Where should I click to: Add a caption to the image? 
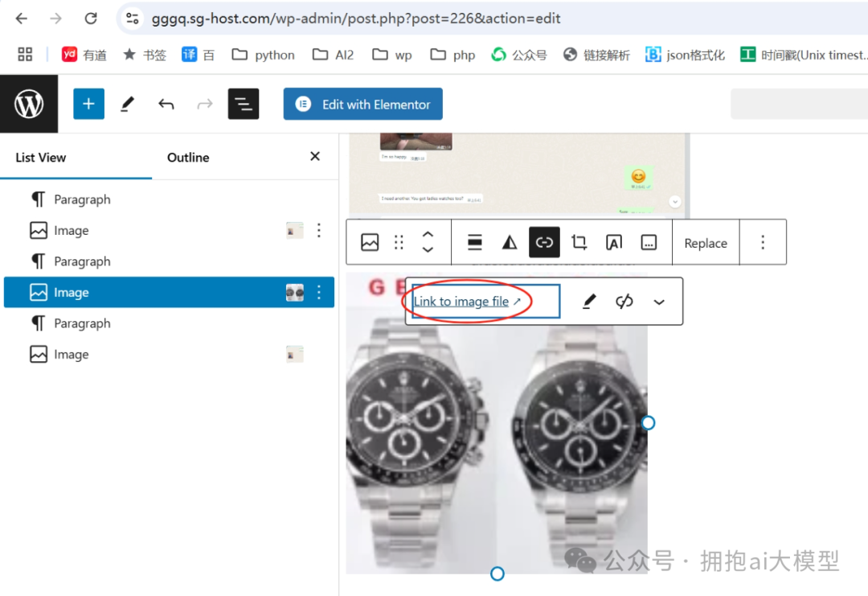pyautogui.click(x=649, y=241)
